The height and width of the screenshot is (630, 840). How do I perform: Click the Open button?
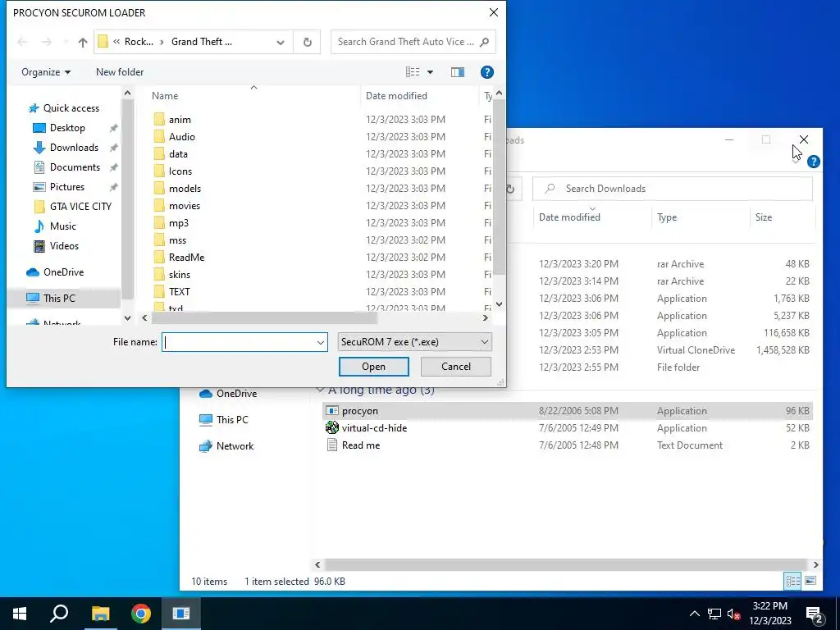[x=373, y=367]
